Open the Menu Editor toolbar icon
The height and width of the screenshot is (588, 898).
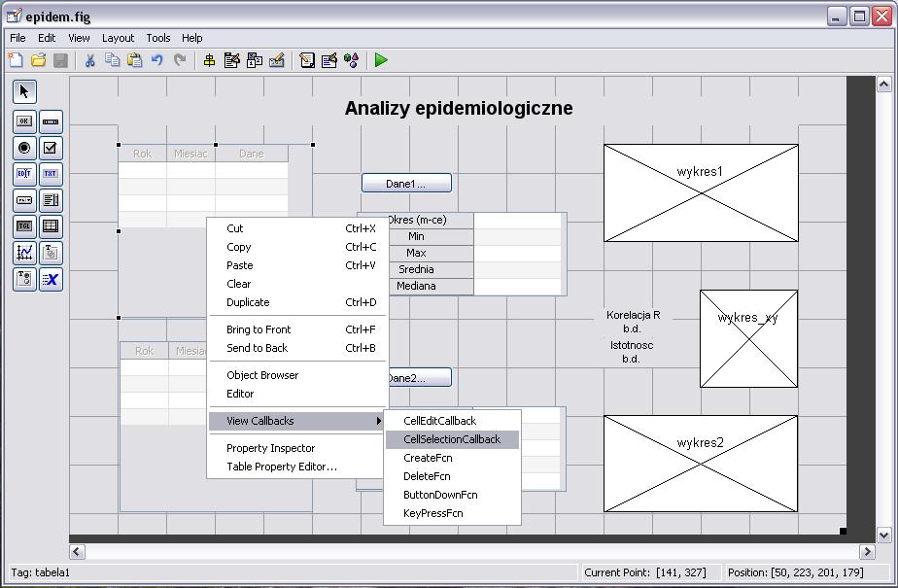point(231,60)
